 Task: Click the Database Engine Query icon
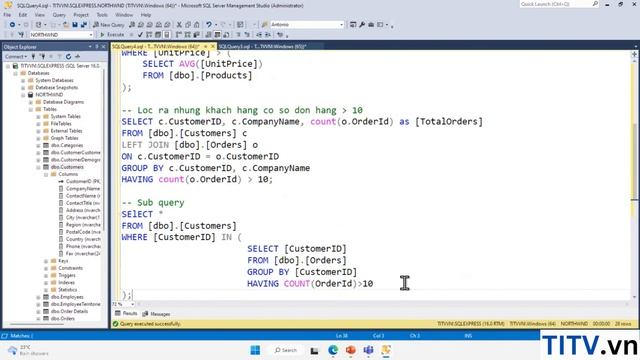click(132, 24)
